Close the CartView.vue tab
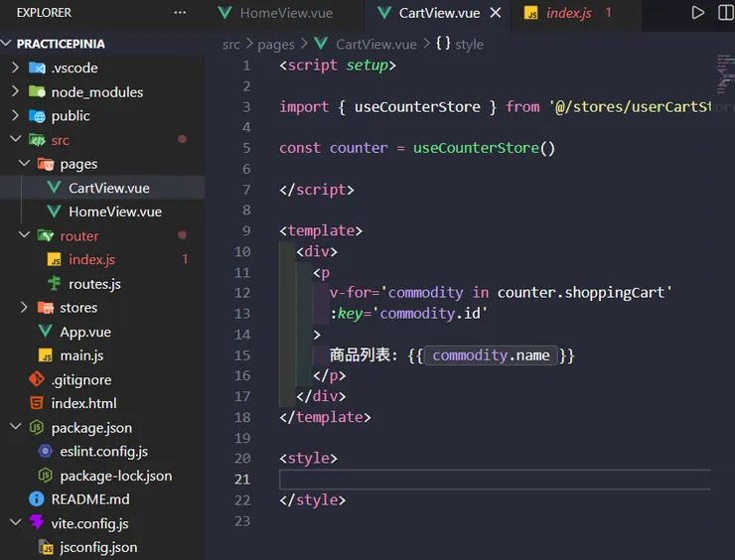735x560 pixels. click(x=496, y=13)
